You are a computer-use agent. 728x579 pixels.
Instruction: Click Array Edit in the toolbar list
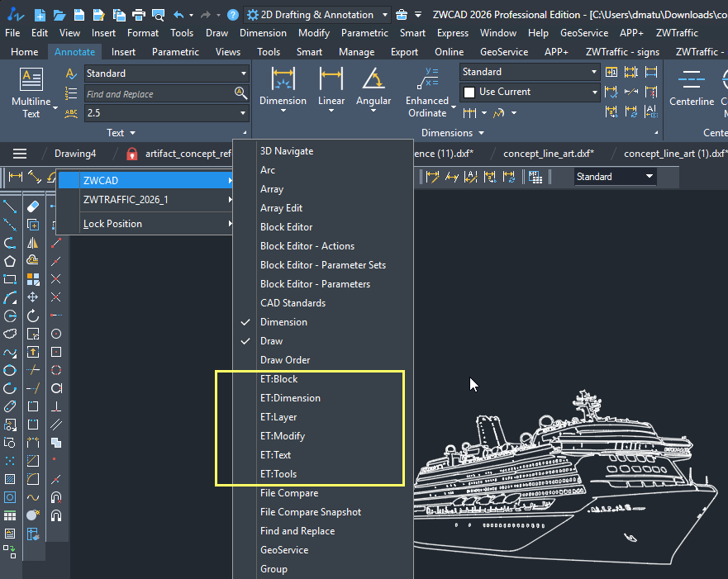(281, 208)
